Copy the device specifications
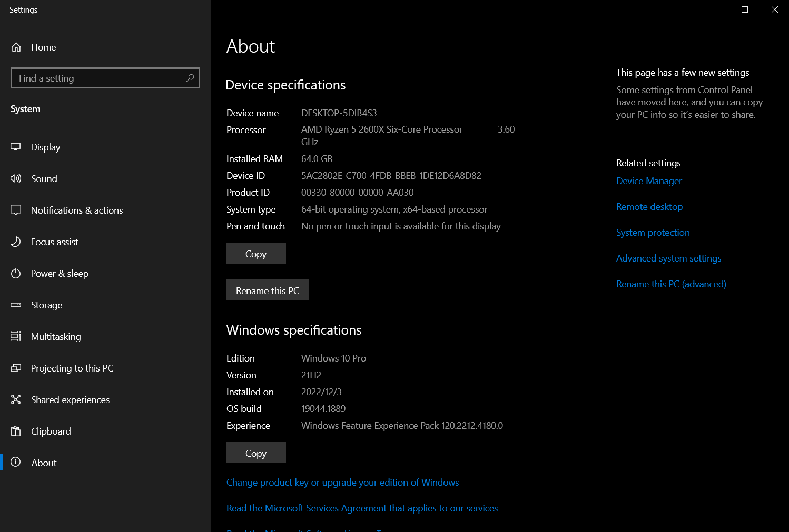 click(256, 253)
